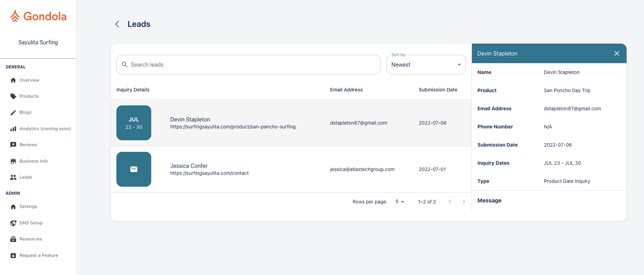Focus the Search leads field

[248, 65]
